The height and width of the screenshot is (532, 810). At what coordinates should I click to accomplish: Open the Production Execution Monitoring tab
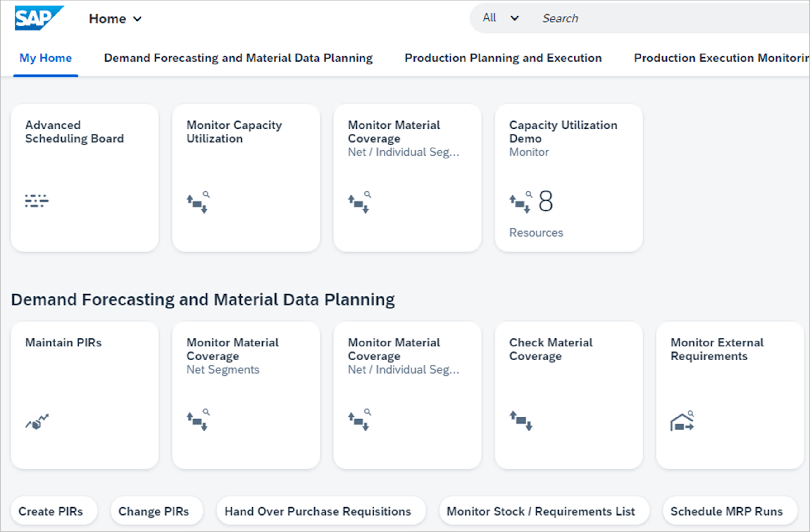pos(721,58)
